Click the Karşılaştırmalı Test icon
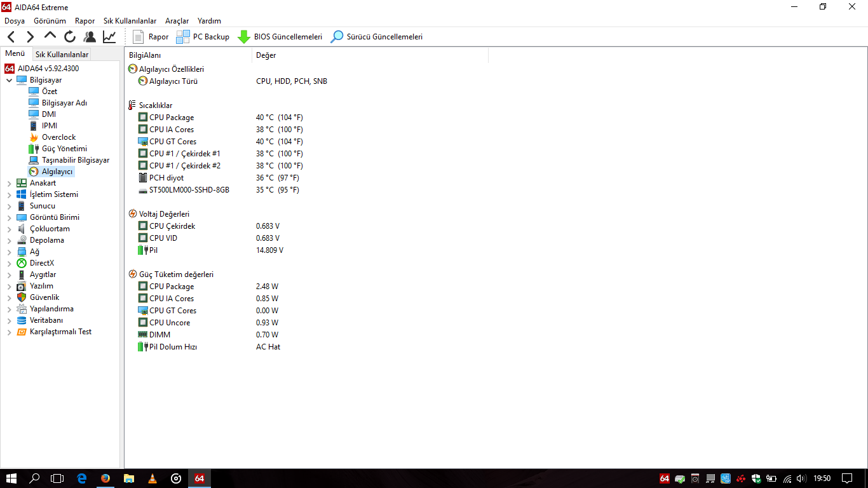Screen dimensions: 868x488 click(22, 332)
